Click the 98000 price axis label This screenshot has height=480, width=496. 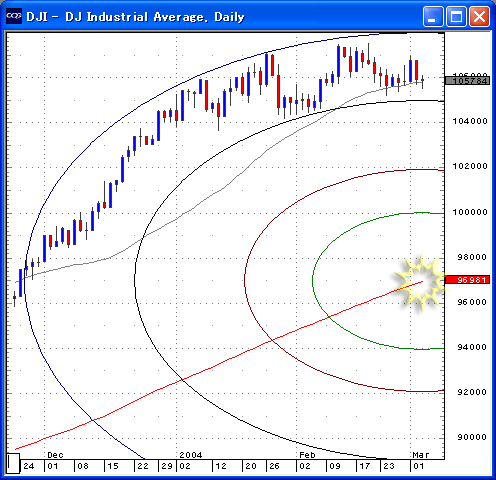tap(472, 257)
